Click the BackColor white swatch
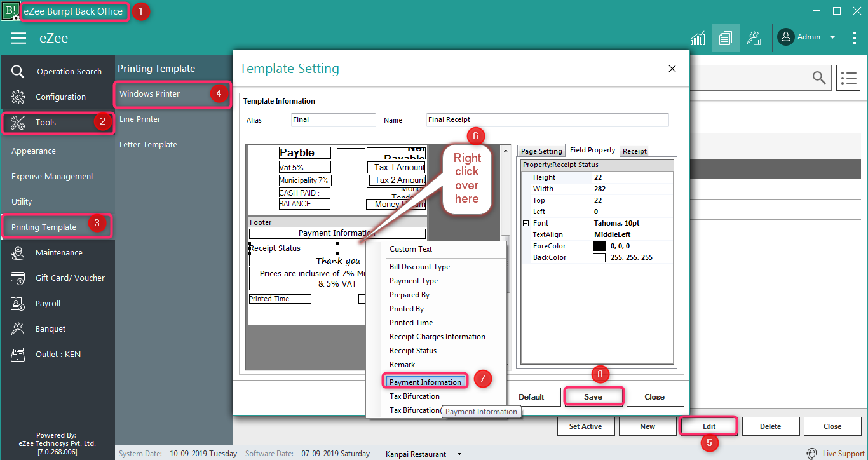 pos(599,257)
